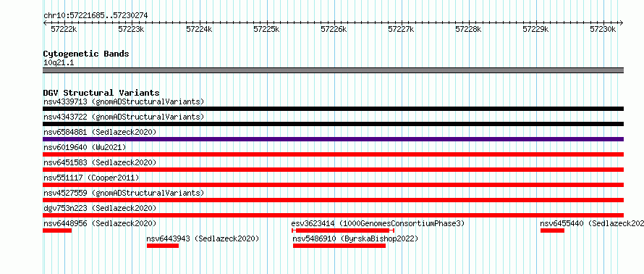Open variant label nsv4339713 (gnomADStructuralVariants)

click(124, 101)
